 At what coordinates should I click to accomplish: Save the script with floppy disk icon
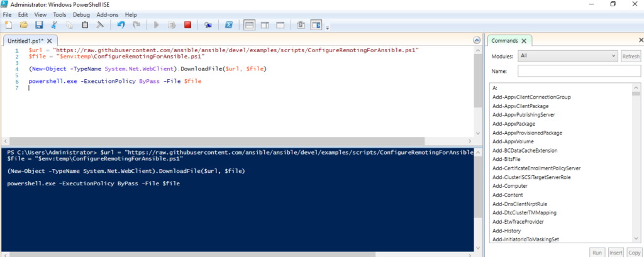(x=39, y=25)
